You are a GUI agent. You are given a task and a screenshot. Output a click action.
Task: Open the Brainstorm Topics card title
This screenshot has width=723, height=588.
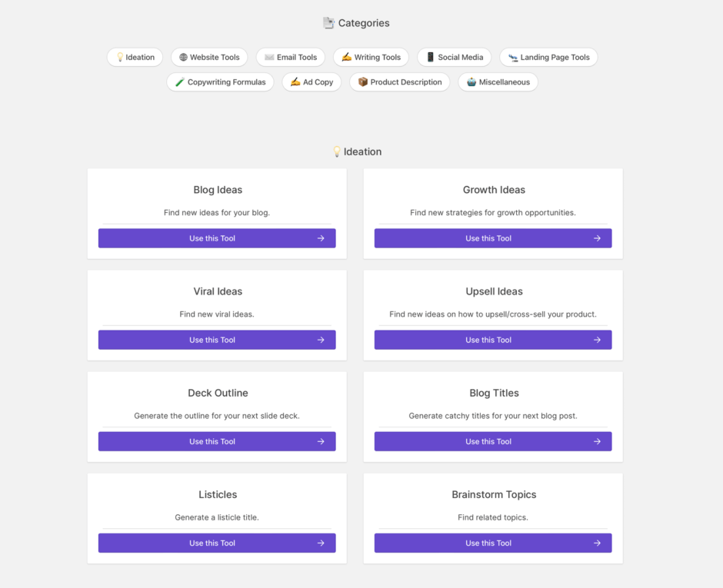[494, 494]
